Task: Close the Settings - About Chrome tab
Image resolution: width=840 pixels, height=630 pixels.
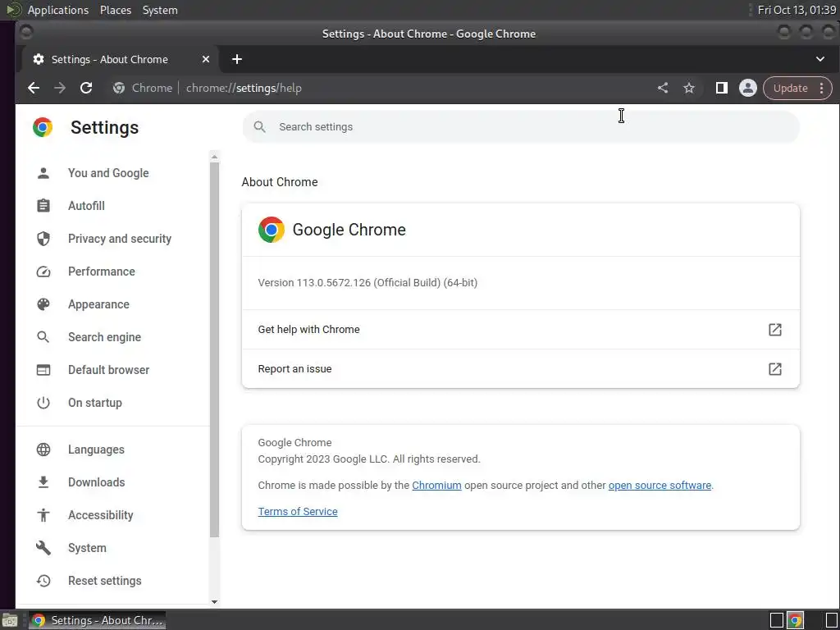Action: point(206,59)
